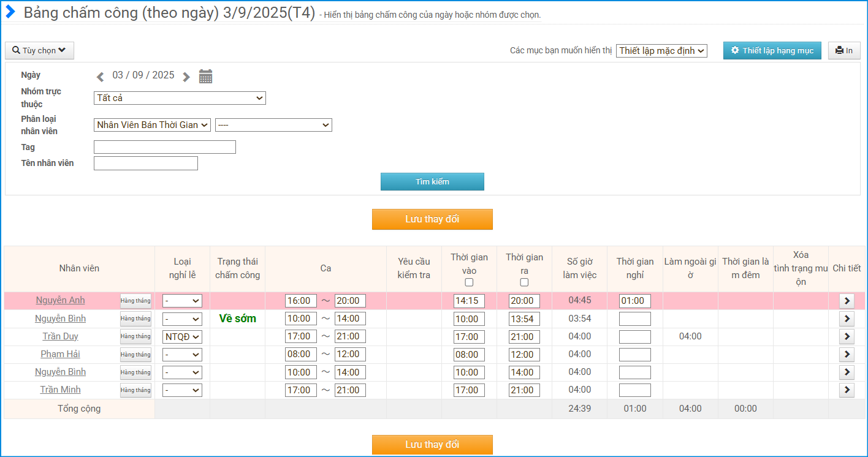Open details arrow for Nguyễn Anh
The width and height of the screenshot is (868, 457).
coord(847,301)
